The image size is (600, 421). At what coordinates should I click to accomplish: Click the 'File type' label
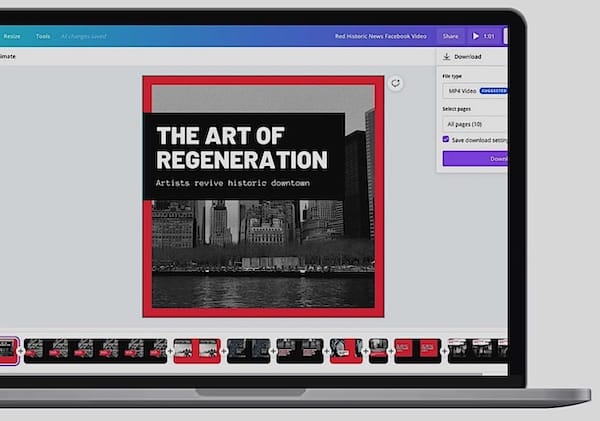click(x=452, y=76)
